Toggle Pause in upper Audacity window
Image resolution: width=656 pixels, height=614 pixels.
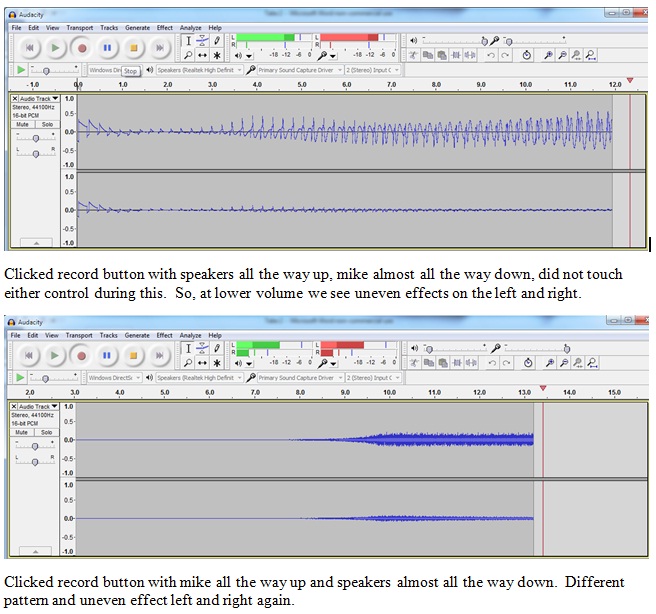coord(108,48)
